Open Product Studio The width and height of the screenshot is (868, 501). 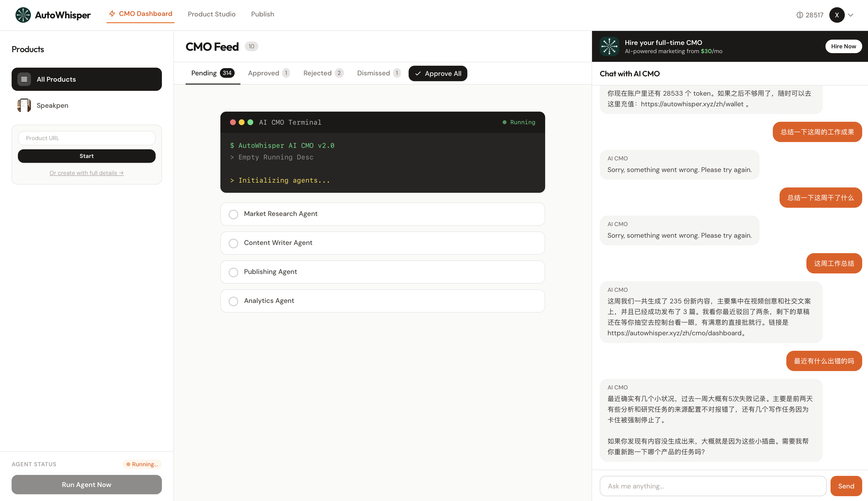tap(212, 14)
